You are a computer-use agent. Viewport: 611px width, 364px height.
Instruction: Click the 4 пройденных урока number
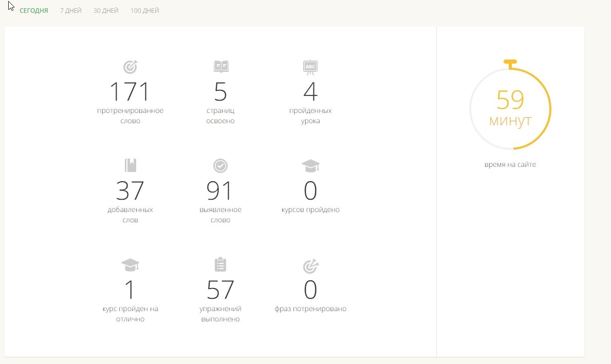310,92
